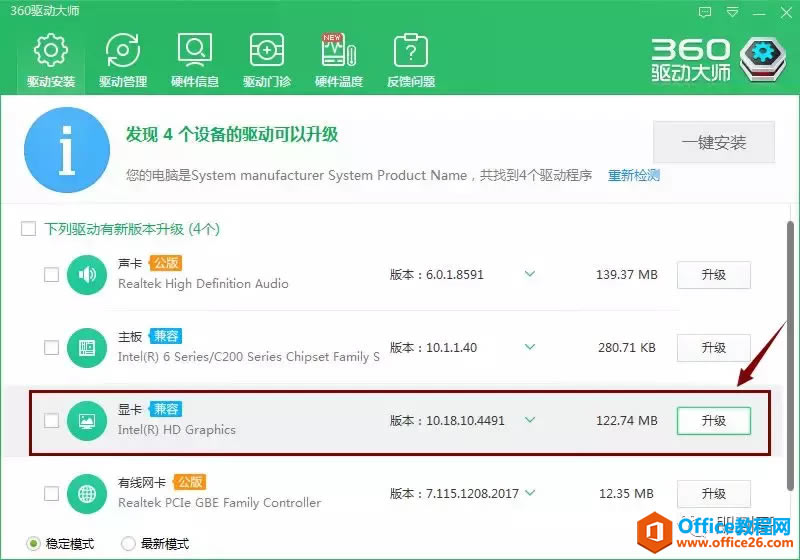Click the 122.74 MB size value

point(627,421)
